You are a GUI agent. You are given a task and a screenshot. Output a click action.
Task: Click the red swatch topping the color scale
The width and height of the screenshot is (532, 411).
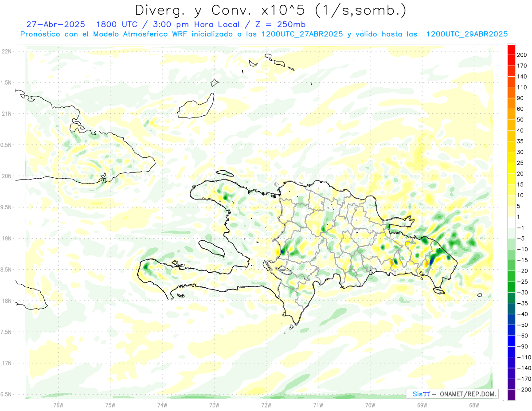click(511, 50)
